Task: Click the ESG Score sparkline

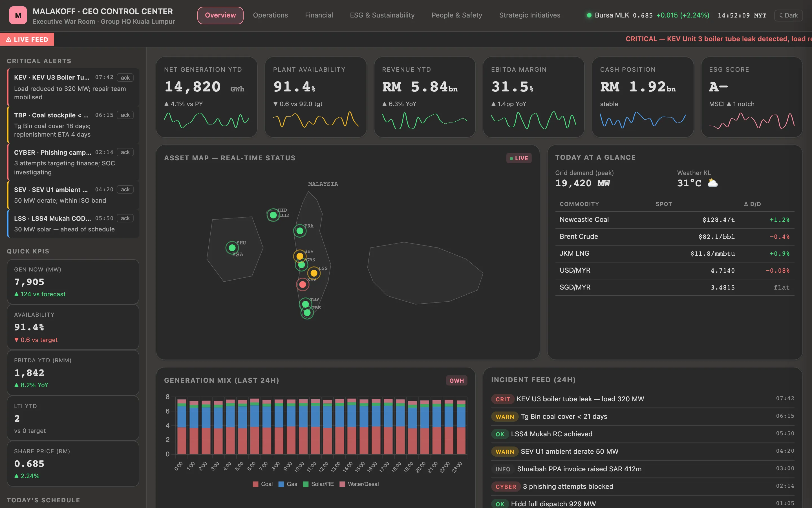Action: tap(752, 121)
